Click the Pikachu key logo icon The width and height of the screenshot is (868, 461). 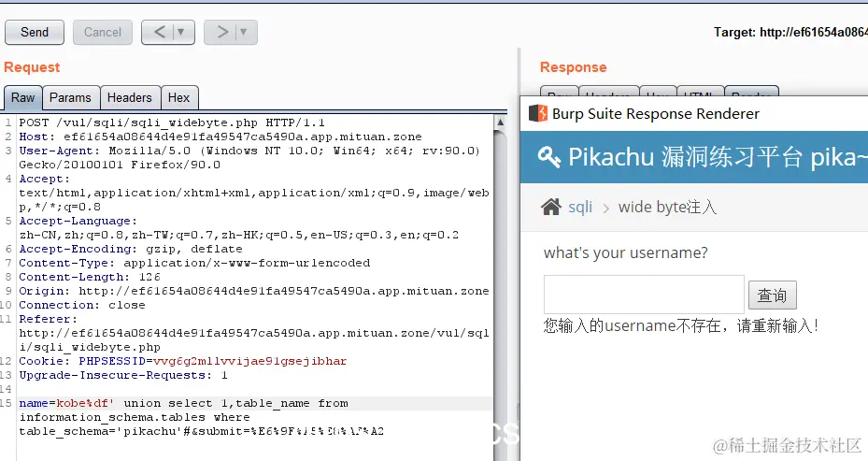click(x=549, y=157)
